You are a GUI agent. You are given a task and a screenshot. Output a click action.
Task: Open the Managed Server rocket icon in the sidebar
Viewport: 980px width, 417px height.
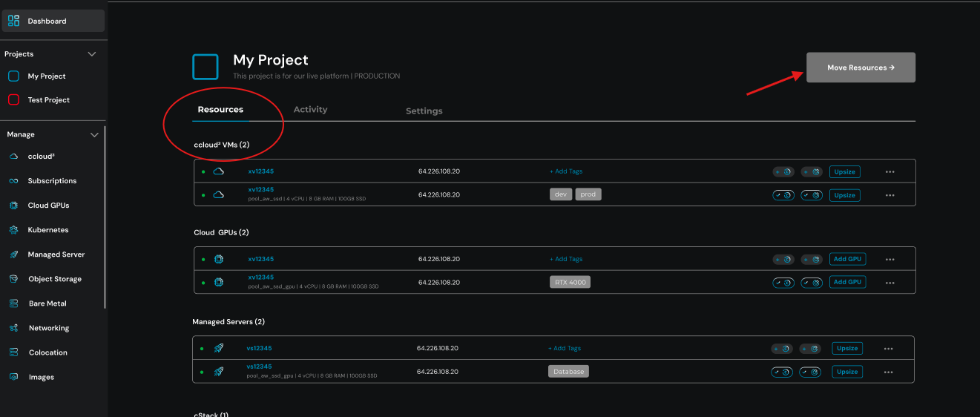13,255
